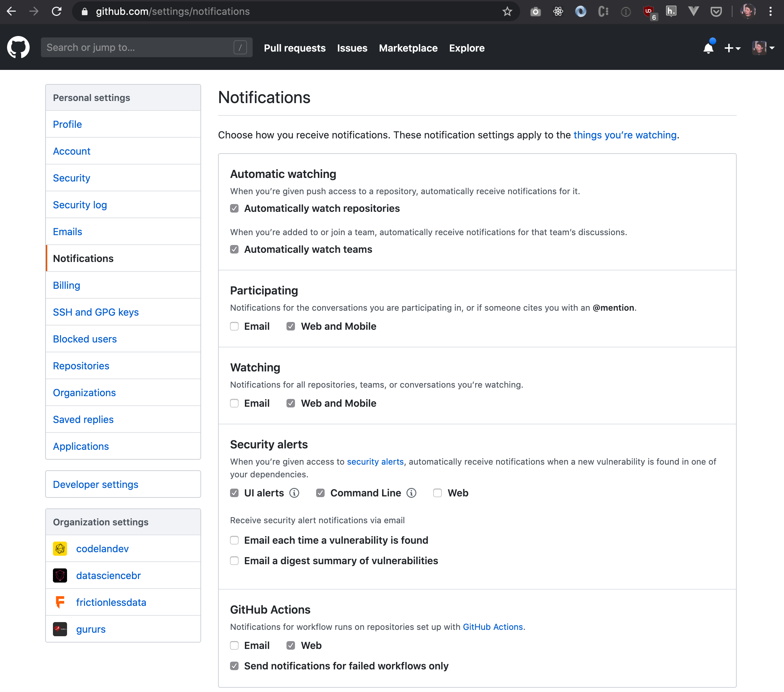Enable Email a digest summary of vulnerabilities

point(234,561)
